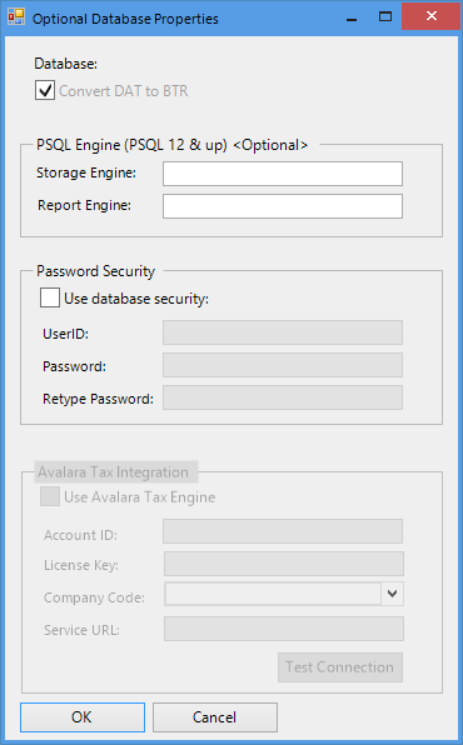Click the Service URL field
This screenshot has width=463, height=745.
(x=284, y=629)
